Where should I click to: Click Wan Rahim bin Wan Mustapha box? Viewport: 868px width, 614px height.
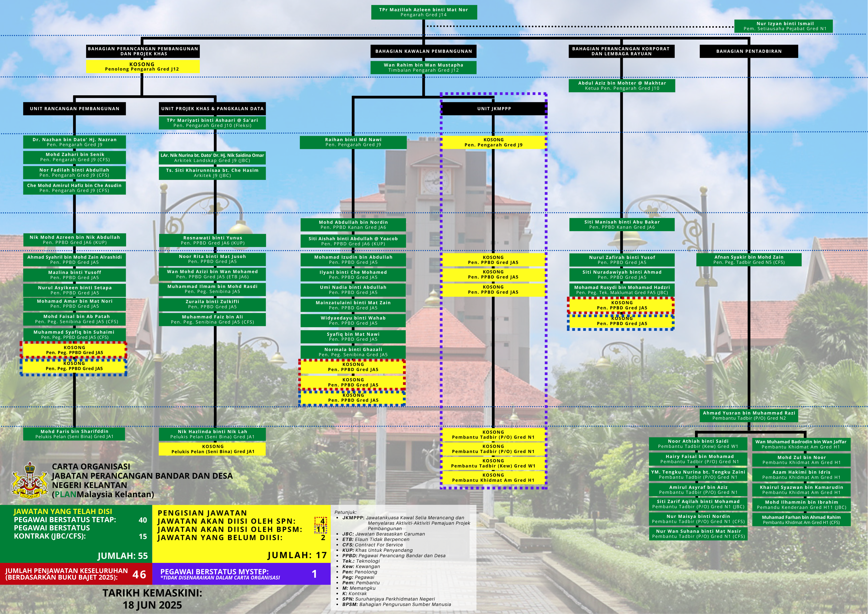click(x=423, y=67)
